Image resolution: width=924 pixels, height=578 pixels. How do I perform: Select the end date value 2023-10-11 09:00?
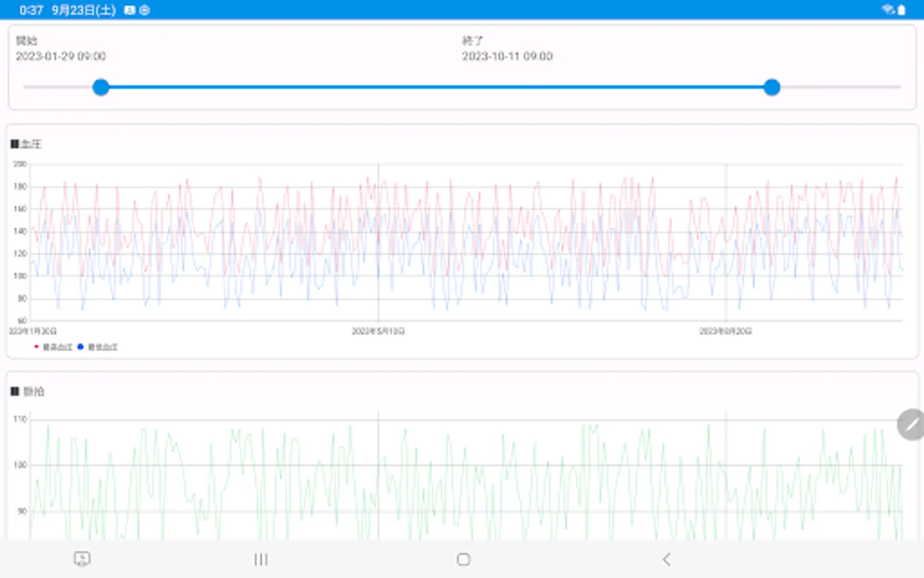click(508, 57)
